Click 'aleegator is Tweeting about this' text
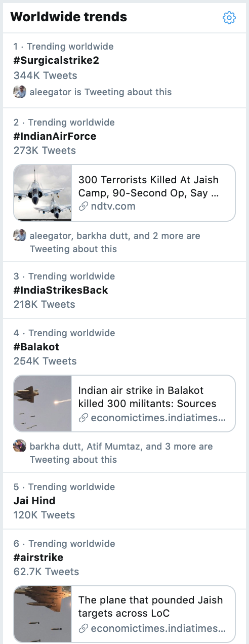249x644 pixels. point(101,92)
